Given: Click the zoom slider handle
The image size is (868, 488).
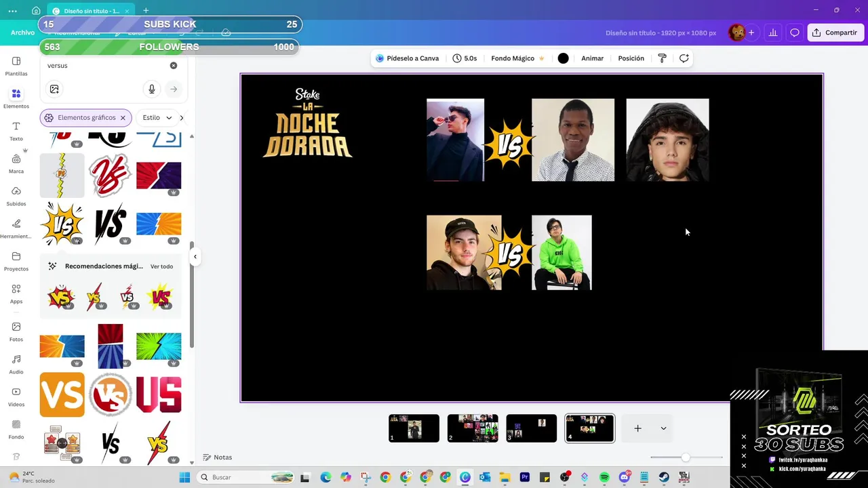Looking at the screenshot, I should coord(686,457).
